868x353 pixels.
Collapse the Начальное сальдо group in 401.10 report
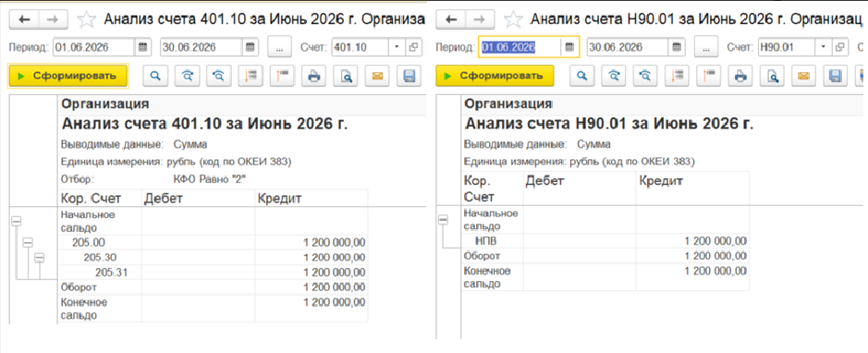coord(16,221)
